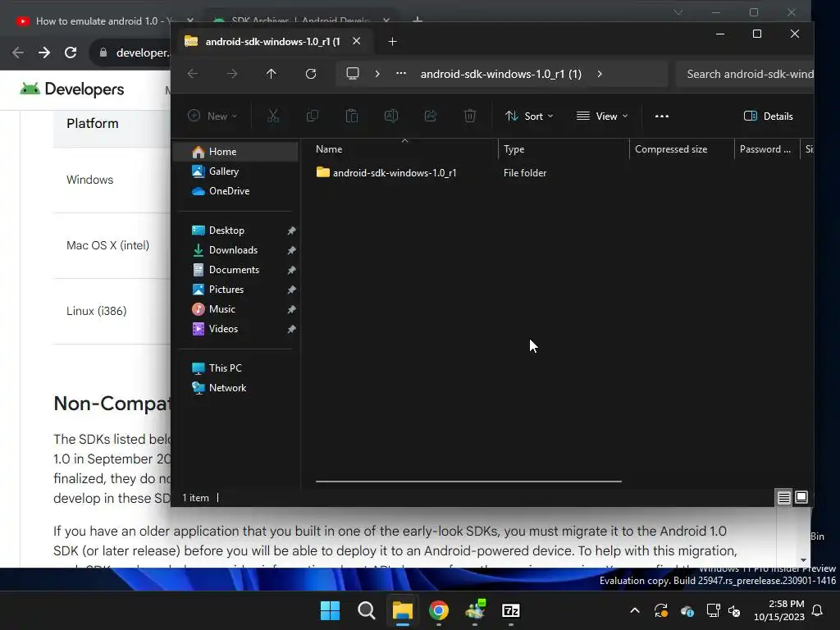The height and width of the screenshot is (630, 840).
Task: Click the File Explorer icon in taskbar
Action: (x=402, y=610)
